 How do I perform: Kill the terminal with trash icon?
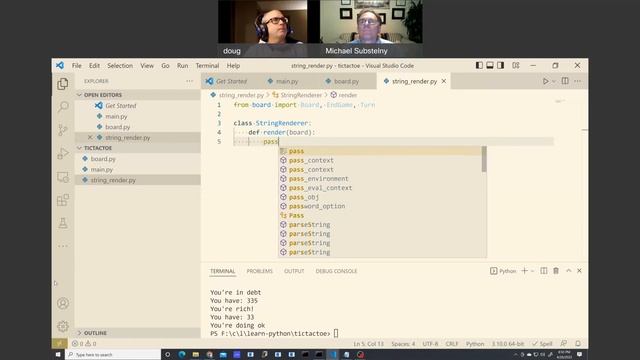tap(556, 271)
